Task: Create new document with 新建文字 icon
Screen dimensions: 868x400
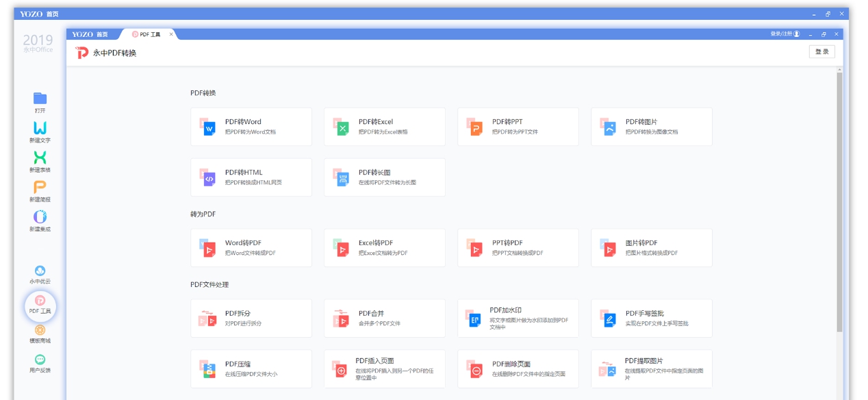Action: (x=40, y=128)
